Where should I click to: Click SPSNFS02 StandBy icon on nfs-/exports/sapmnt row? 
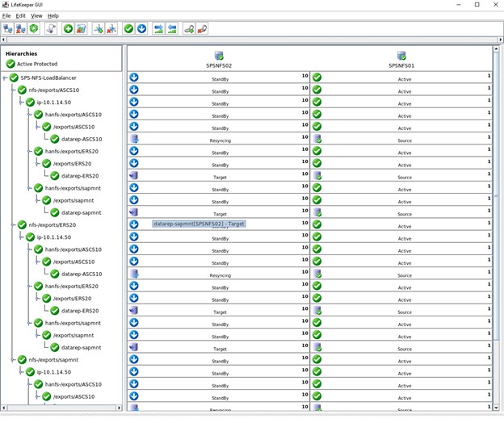[x=134, y=359]
